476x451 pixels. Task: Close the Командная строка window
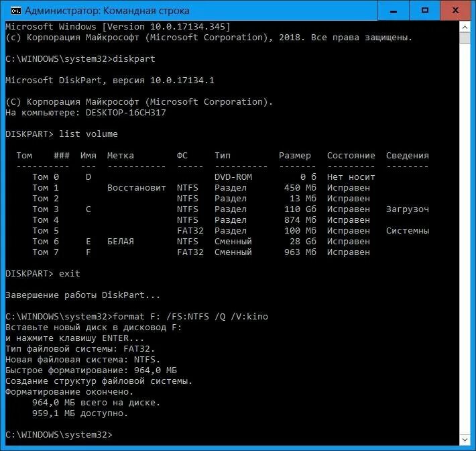pos(455,11)
